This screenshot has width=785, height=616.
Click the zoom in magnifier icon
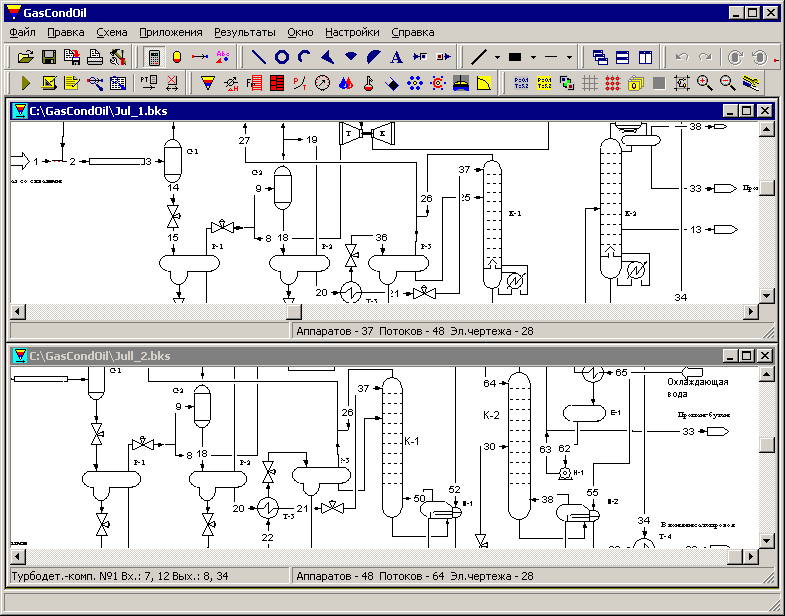pos(704,83)
